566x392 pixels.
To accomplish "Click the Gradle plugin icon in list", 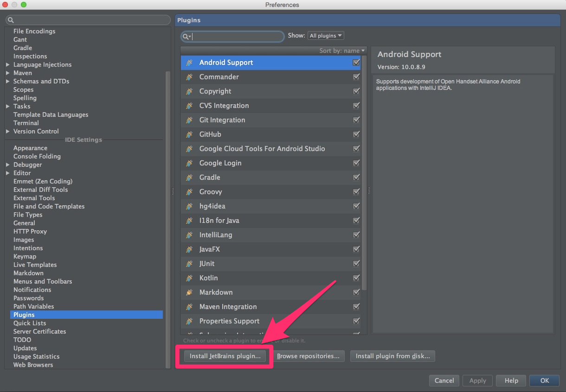I will pyautogui.click(x=189, y=177).
